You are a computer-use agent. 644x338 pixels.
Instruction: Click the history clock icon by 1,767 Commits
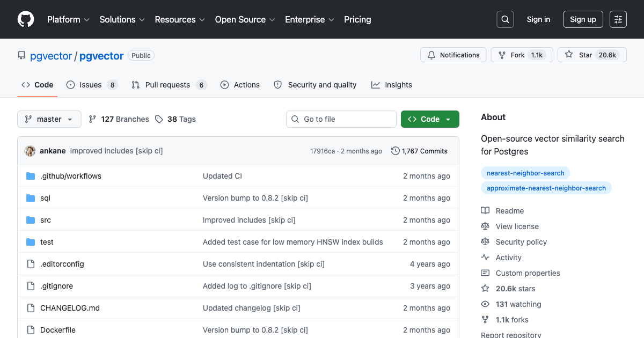point(396,151)
